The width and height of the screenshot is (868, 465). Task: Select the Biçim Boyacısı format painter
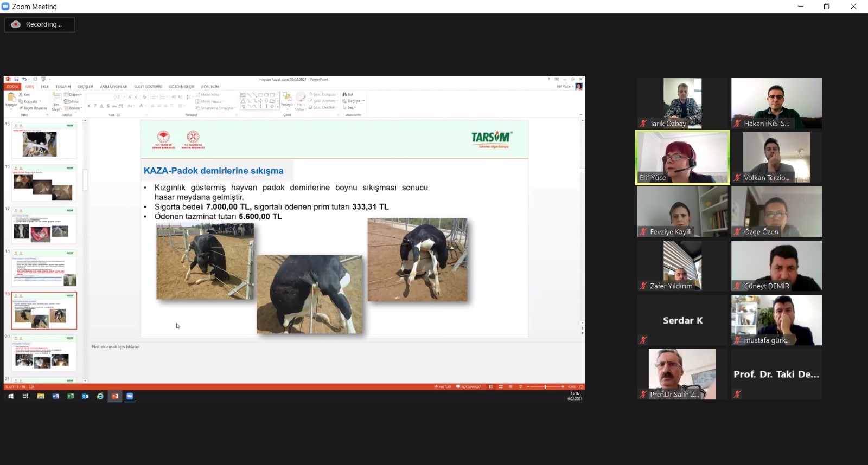click(x=34, y=108)
